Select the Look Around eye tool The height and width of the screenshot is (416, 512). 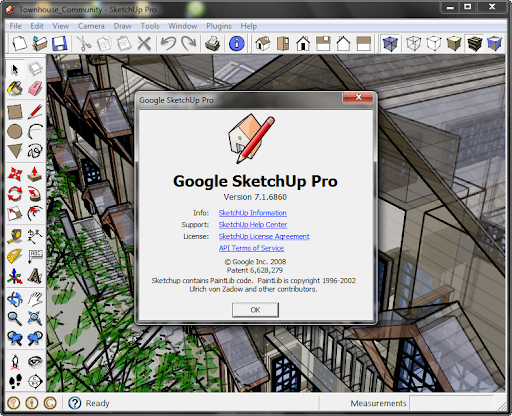[35, 361]
